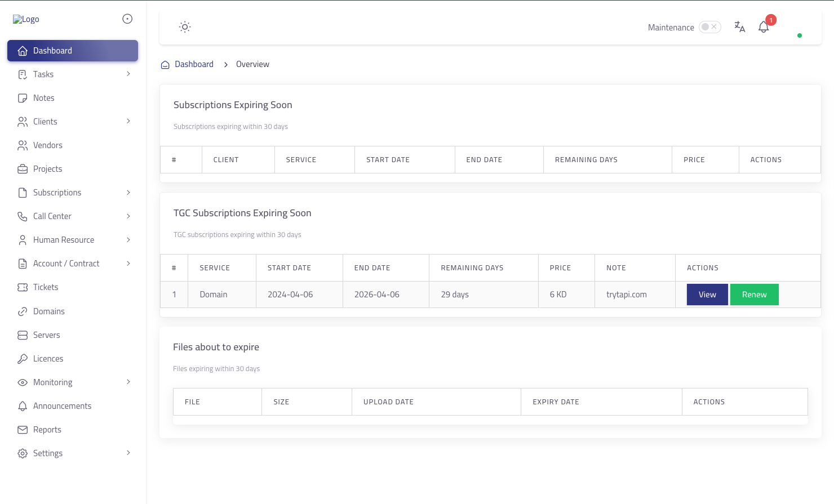This screenshot has width=834, height=504.
Task: Open the Reports section
Action: click(x=47, y=430)
